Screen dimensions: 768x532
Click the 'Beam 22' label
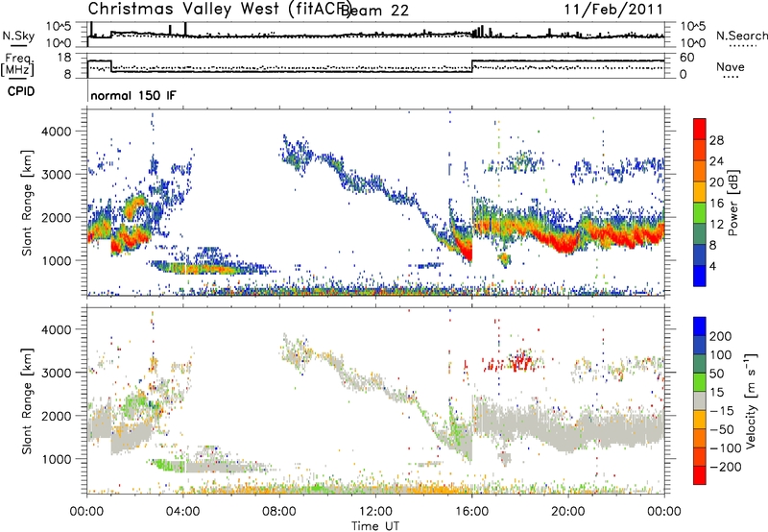click(x=374, y=10)
